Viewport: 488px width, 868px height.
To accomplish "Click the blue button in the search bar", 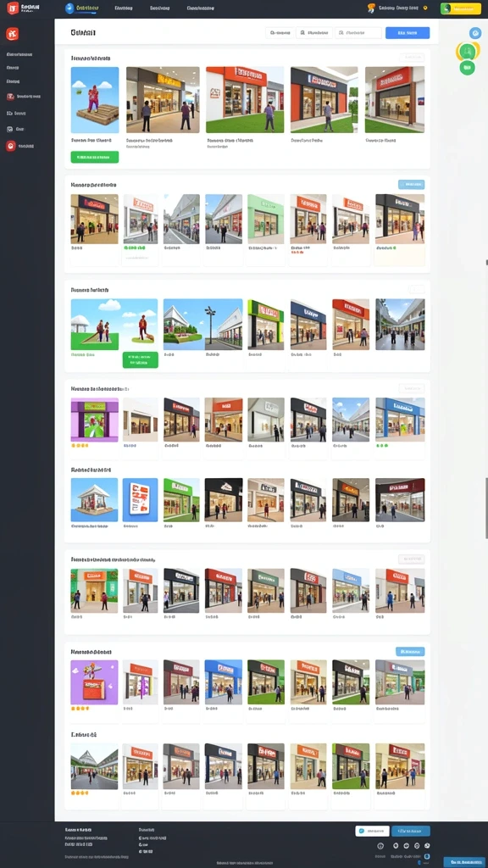I will 408,33.
